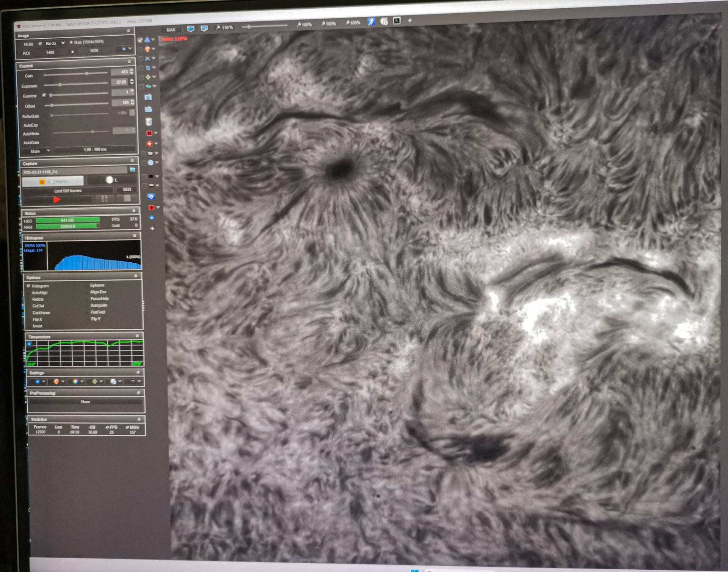Click the red four-square grid icon

[x=149, y=133]
